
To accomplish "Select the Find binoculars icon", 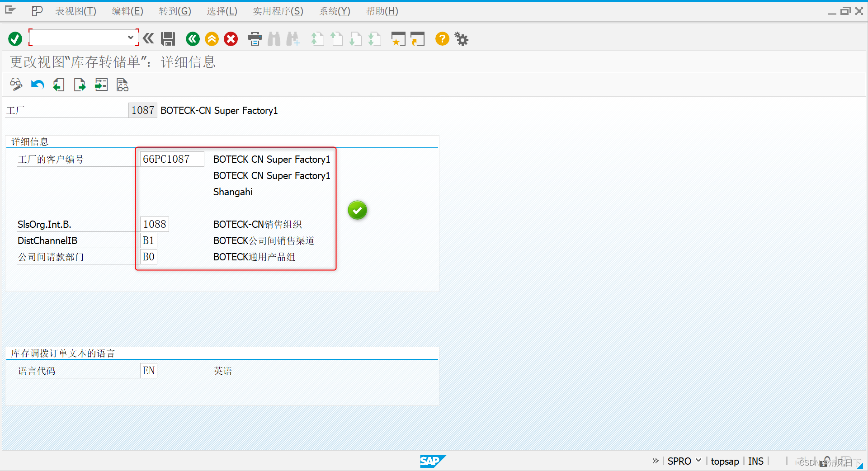I will pyautogui.click(x=274, y=39).
